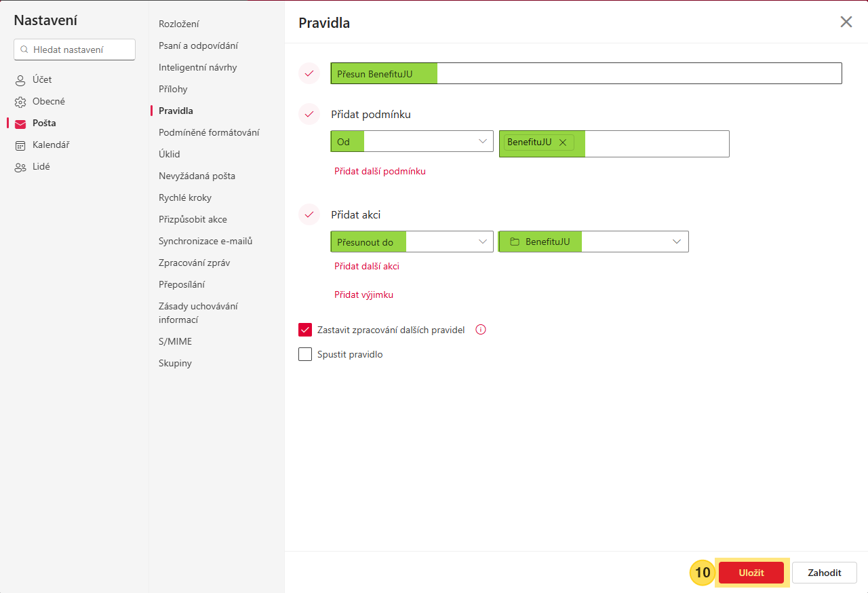Click the info icon beside stop processing rules
This screenshot has height=593, width=868.
tap(481, 330)
